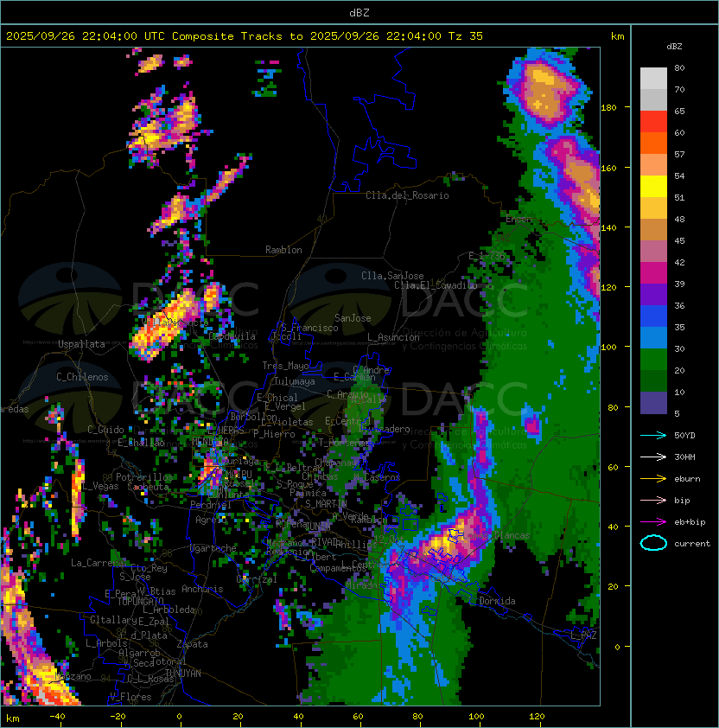Click the V_Flores label
The image size is (719, 728).
click(130, 697)
